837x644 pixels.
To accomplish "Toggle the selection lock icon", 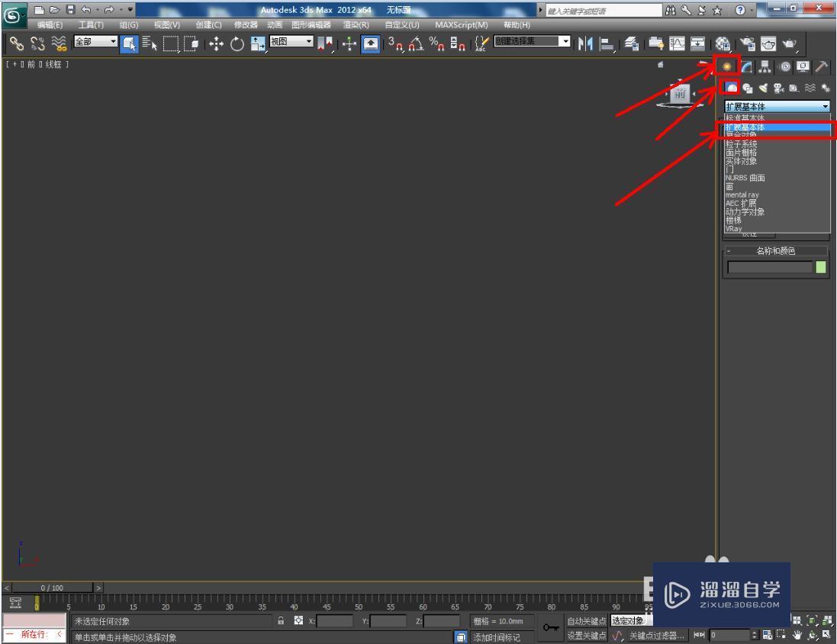I will (281, 620).
